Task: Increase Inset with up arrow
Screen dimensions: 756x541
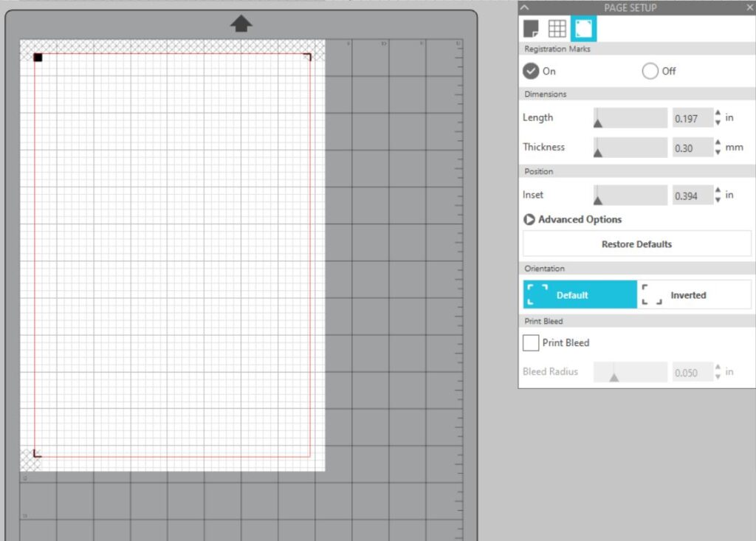Action: pyautogui.click(x=718, y=190)
